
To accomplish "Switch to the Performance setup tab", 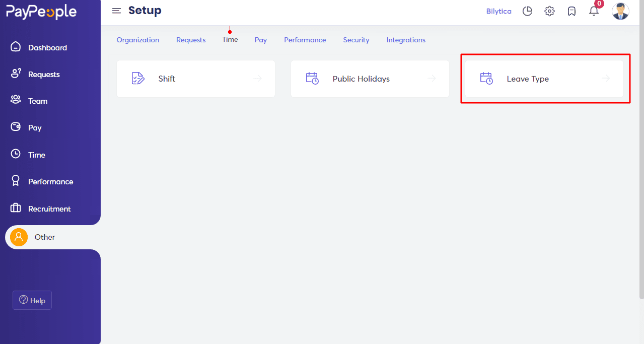I will click(305, 40).
